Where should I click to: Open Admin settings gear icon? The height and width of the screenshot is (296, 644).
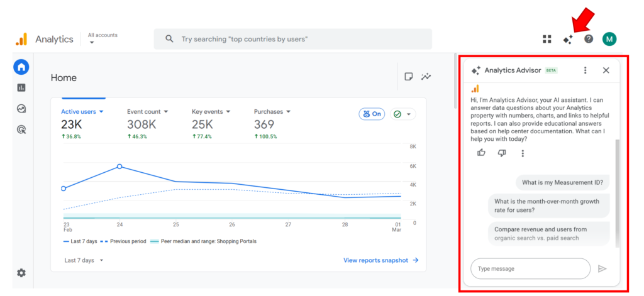21,273
